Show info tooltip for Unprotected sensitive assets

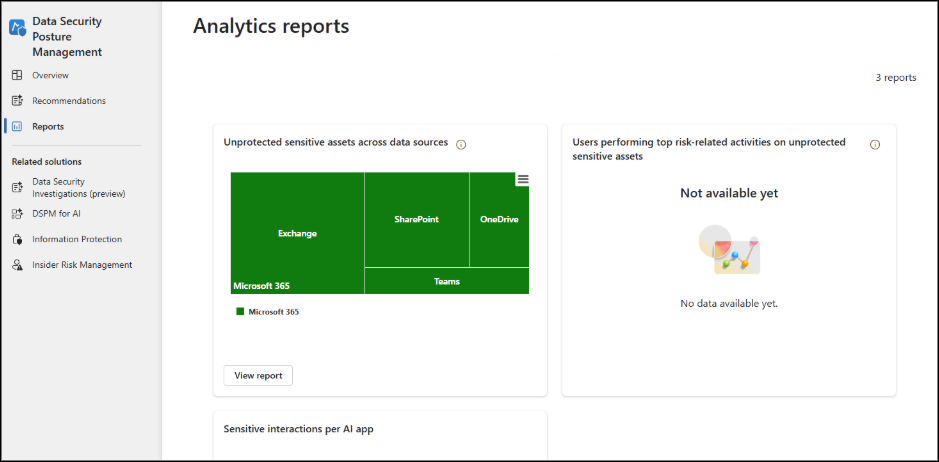click(461, 144)
